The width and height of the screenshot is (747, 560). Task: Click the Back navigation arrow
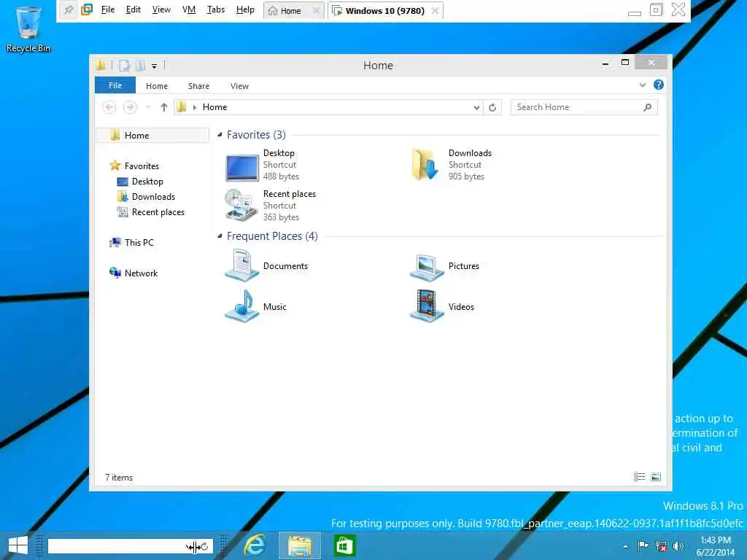pyautogui.click(x=109, y=107)
